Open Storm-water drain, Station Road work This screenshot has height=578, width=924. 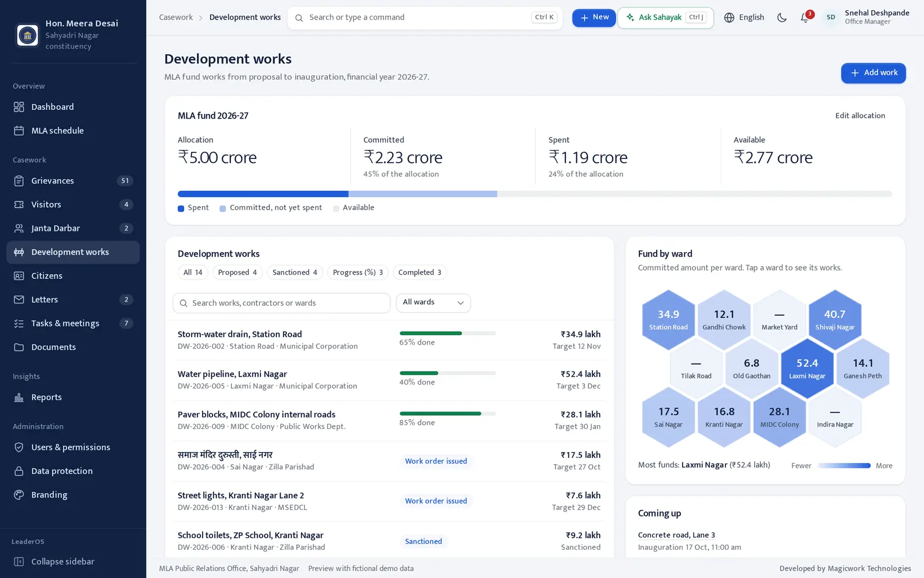pos(389,340)
